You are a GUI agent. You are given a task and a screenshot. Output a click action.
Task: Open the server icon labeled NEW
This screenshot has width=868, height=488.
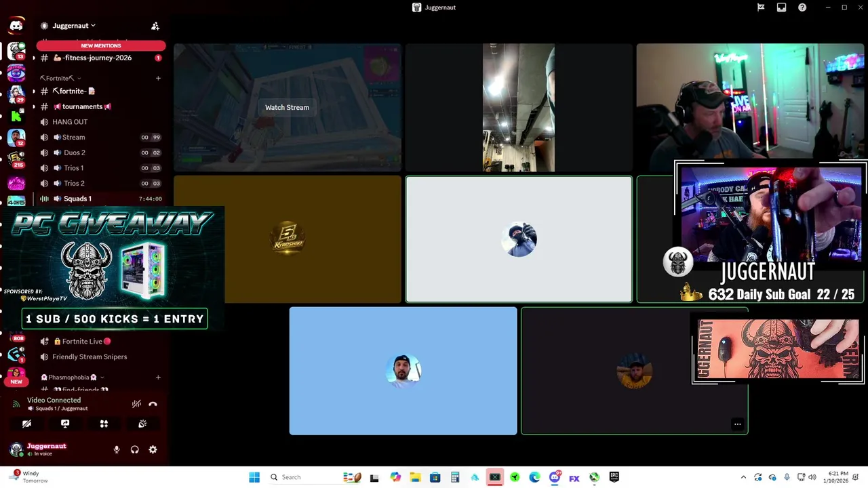click(x=16, y=376)
